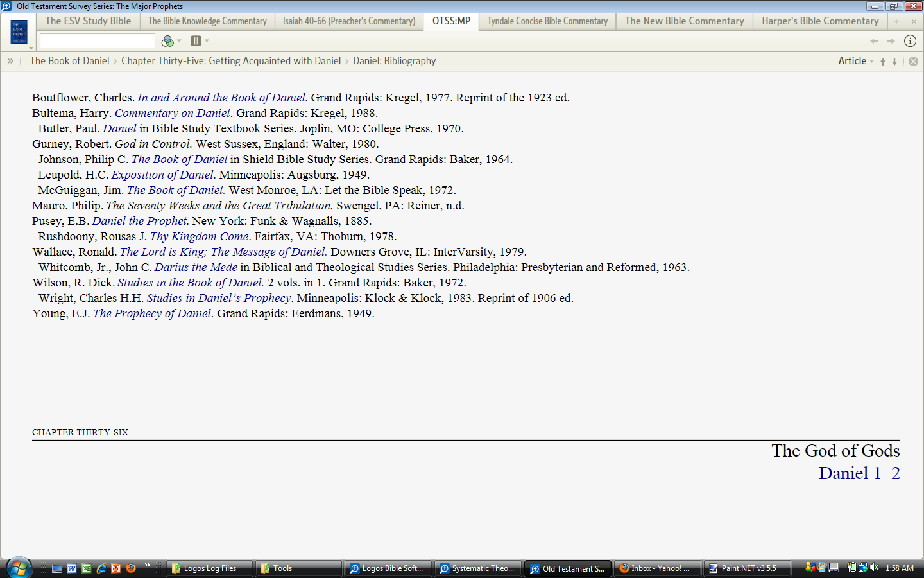Open 'Studies in Daniel's Prophecy' link
Image resolution: width=924 pixels, height=578 pixels.
220,298
